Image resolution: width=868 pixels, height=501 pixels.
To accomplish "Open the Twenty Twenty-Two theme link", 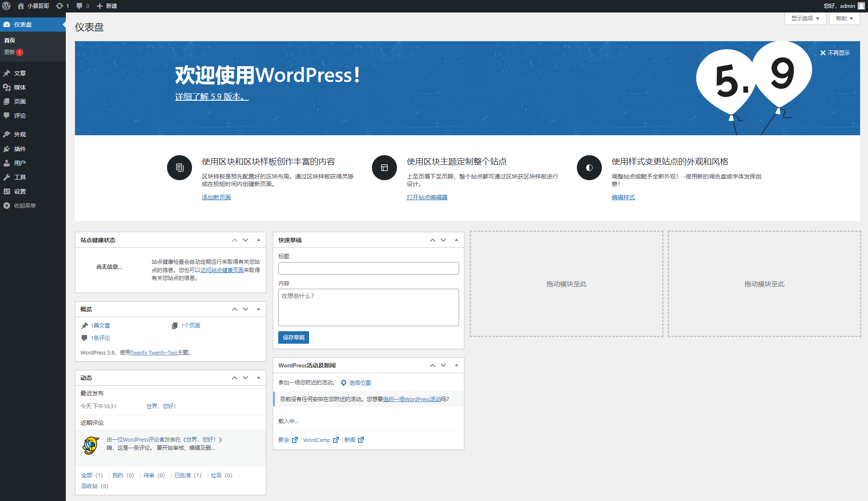I will (x=154, y=352).
